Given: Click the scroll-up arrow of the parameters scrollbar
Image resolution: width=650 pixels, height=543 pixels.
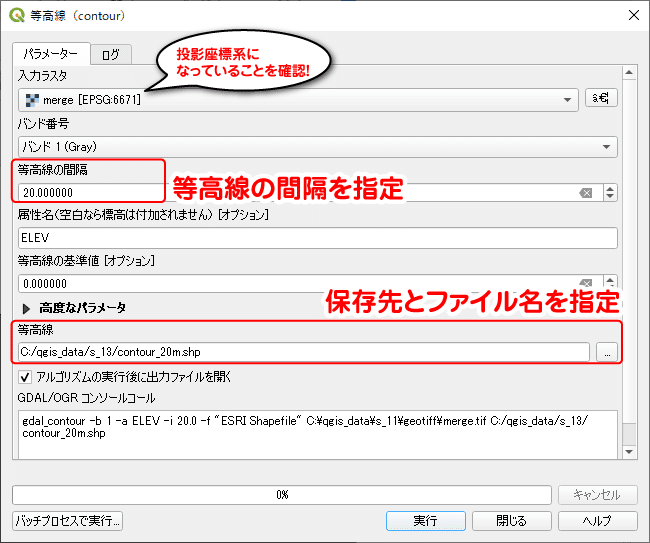Looking at the screenshot, I should (x=629, y=73).
